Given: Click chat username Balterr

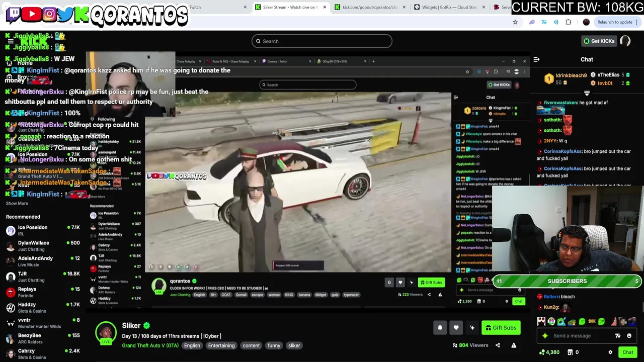Looking at the screenshot, I should tap(551, 297).
